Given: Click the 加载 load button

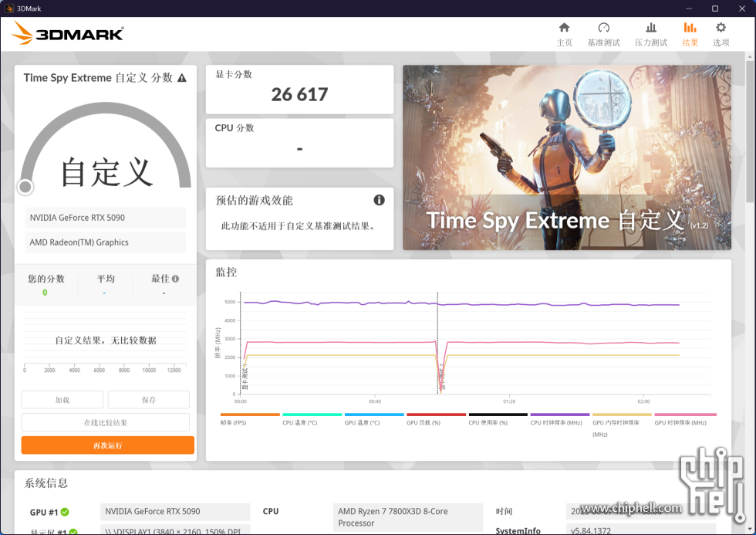Looking at the screenshot, I should (62, 399).
